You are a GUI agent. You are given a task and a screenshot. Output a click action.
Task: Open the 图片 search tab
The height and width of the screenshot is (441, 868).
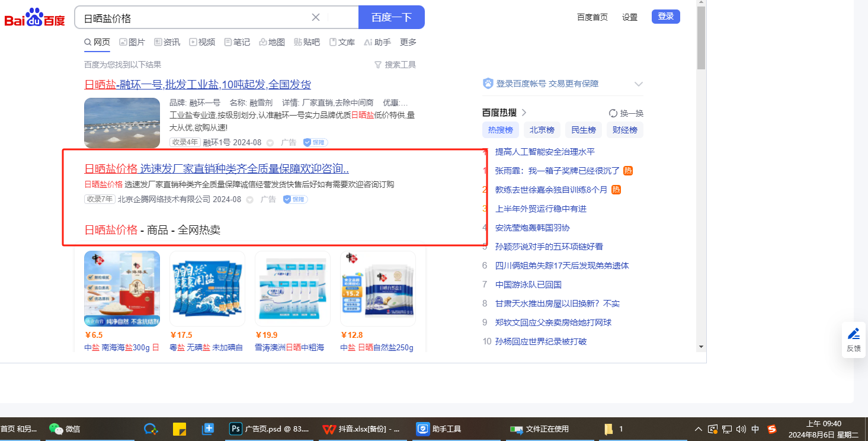[x=132, y=42]
